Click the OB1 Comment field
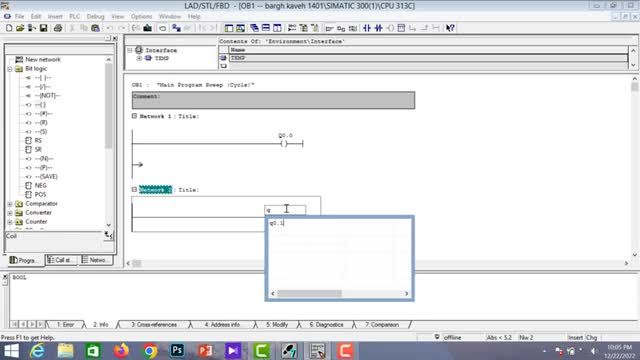This screenshot has width=640, height=360. coord(273,100)
